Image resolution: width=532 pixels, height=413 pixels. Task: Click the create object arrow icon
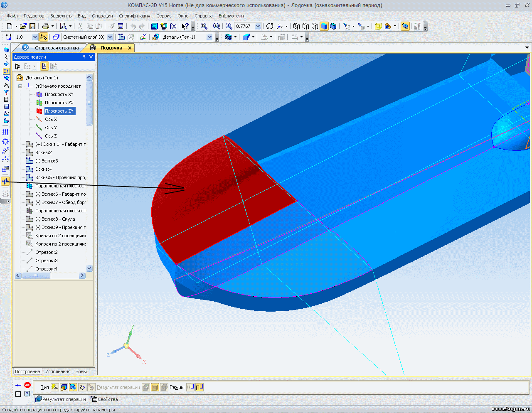point(18,385)
